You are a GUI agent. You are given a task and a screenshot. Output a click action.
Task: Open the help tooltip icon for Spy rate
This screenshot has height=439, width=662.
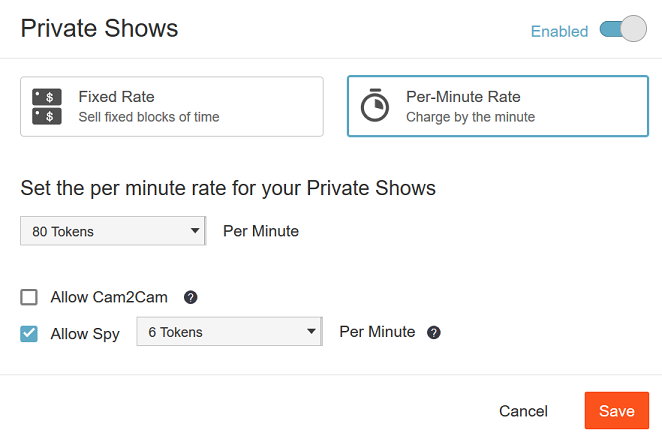click(x=434, y=332)
